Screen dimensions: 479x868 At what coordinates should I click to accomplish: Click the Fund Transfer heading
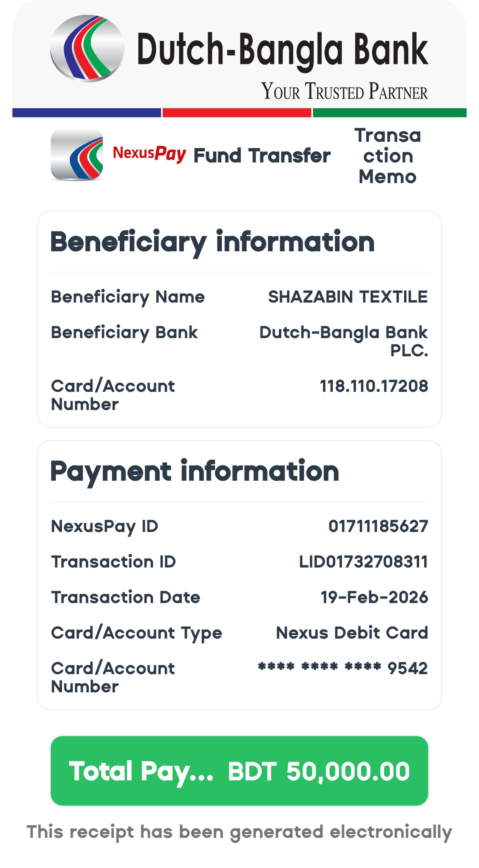point(262,156)
